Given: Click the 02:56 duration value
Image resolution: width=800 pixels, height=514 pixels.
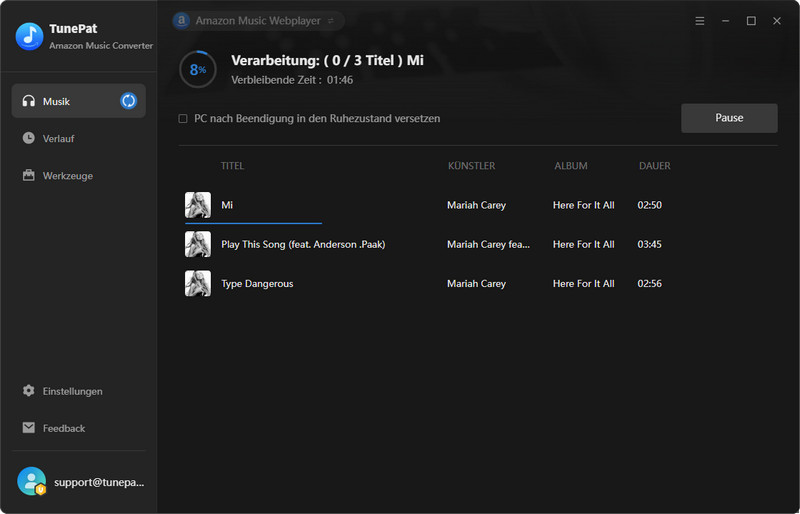Looking at the screenshot, I should point(649,283).
